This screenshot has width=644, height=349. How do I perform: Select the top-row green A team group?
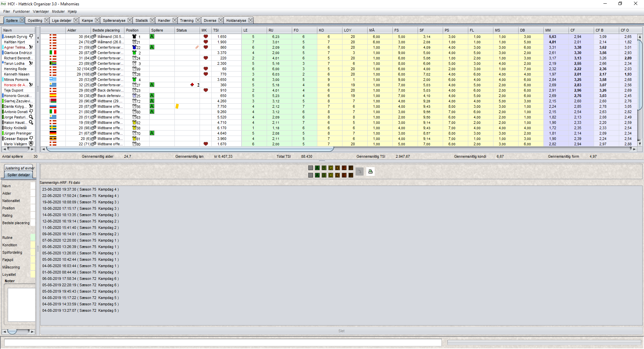(x=317, y=168)
